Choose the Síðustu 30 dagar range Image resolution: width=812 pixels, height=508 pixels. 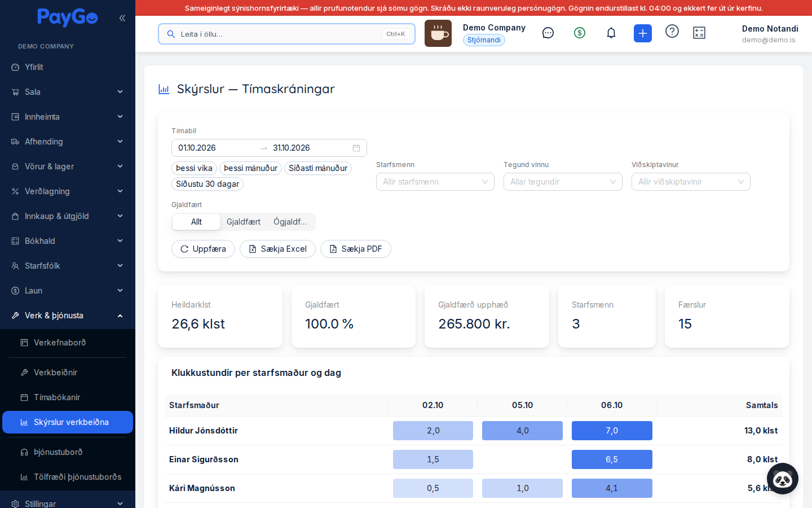pyautogui.click(x=208, y=184)
